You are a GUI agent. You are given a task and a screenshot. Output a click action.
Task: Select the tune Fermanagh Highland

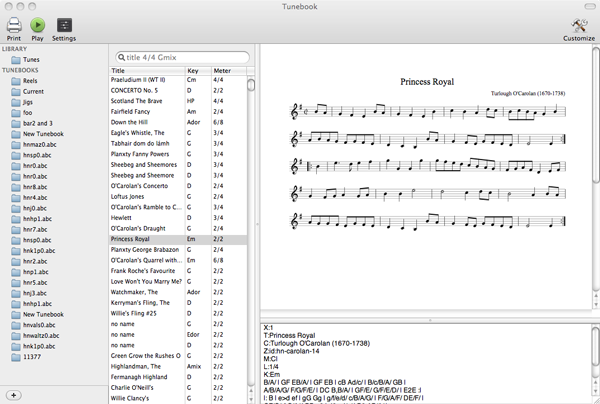(x=178, y=377)
